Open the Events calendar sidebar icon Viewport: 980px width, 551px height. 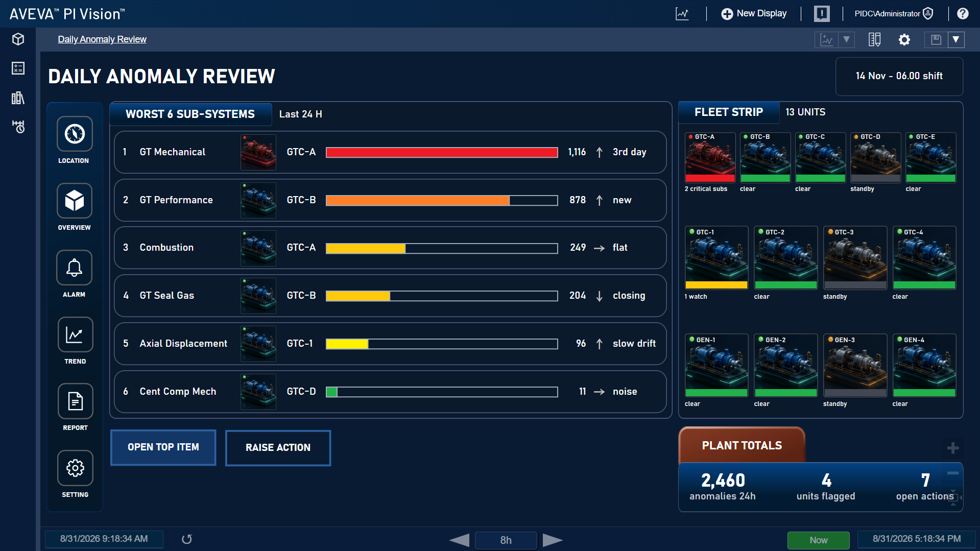pyautogui.click(x=18, y=127)
